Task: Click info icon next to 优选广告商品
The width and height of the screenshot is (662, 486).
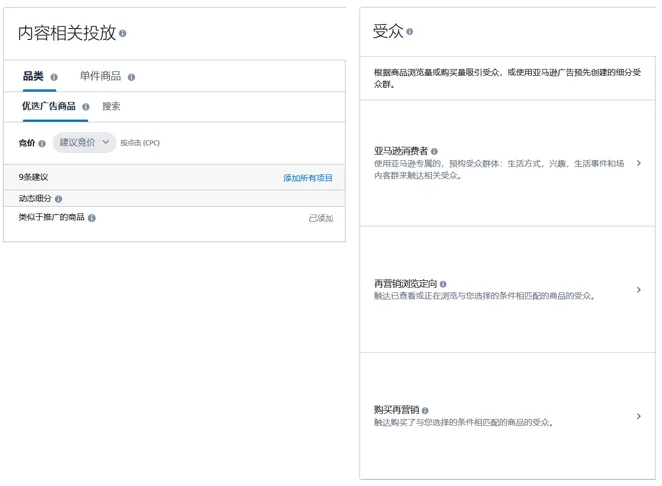Action: point(86,107)
